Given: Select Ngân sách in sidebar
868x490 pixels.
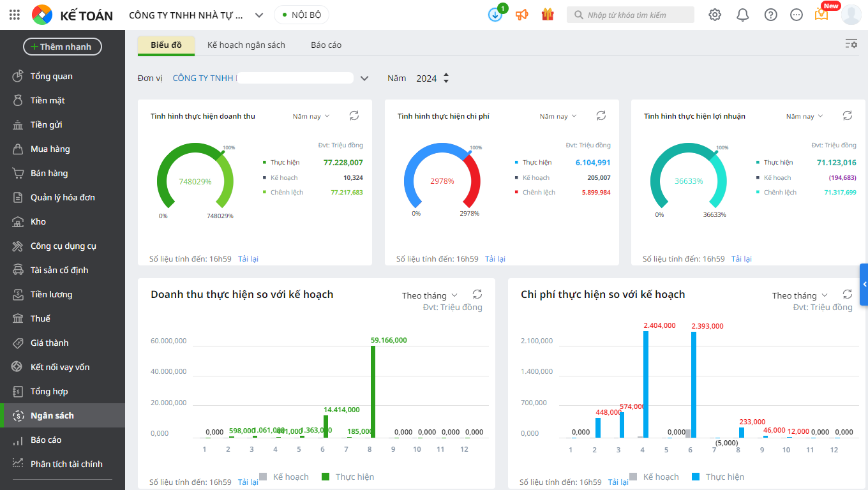Looking at the screenshot, I should click(63, 416).
